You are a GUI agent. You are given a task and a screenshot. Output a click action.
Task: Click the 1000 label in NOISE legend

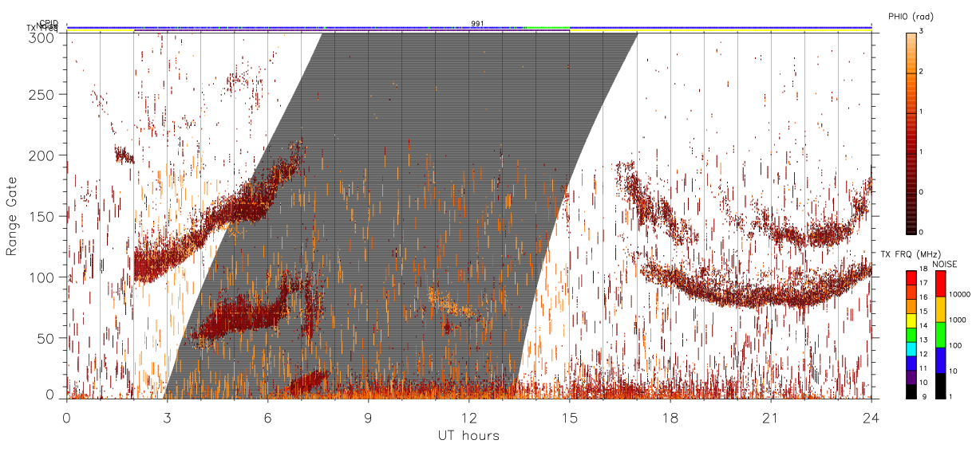[958, 320]
